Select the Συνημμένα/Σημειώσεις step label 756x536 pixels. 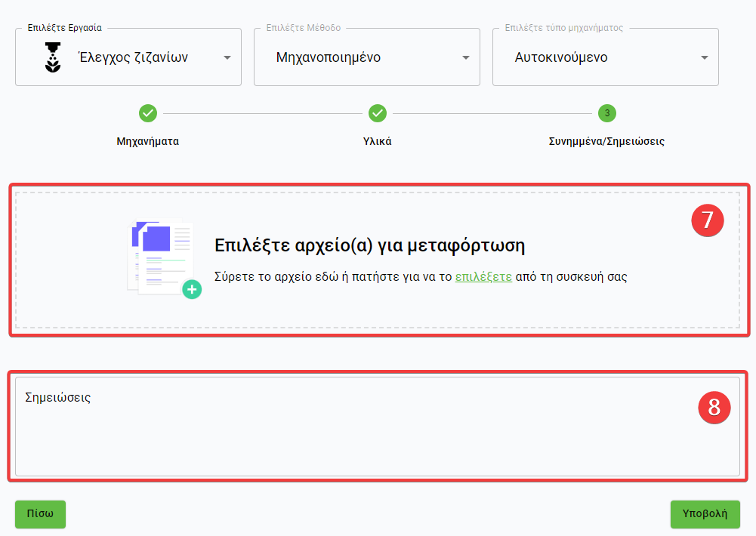pyautogui.click(x=606, y=141)
